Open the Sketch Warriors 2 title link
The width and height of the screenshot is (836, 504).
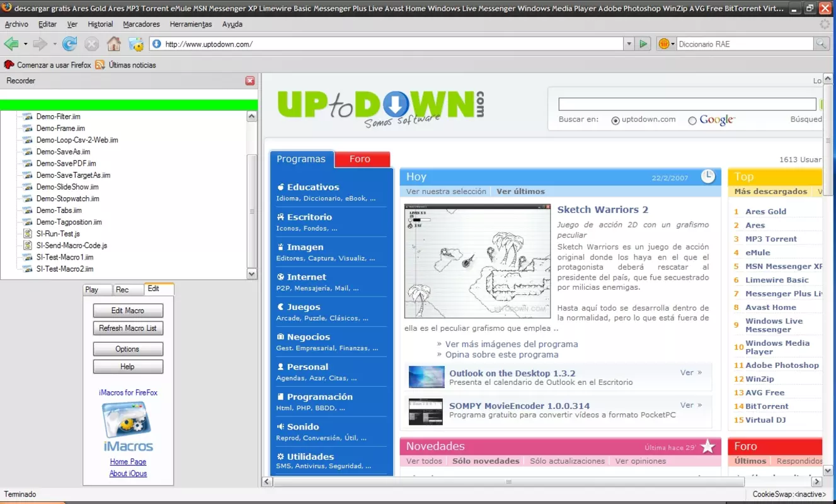(x=602, y=210)
